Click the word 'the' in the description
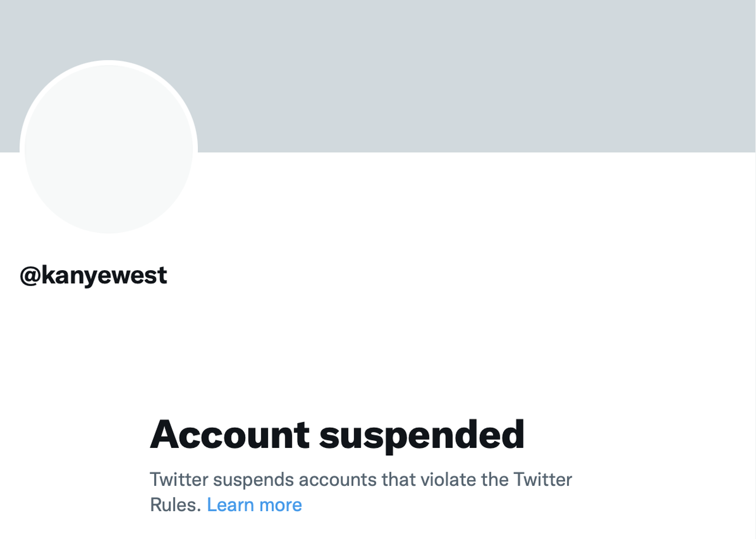The width and height of the screenshot is (756, 539). pos(494,479)
